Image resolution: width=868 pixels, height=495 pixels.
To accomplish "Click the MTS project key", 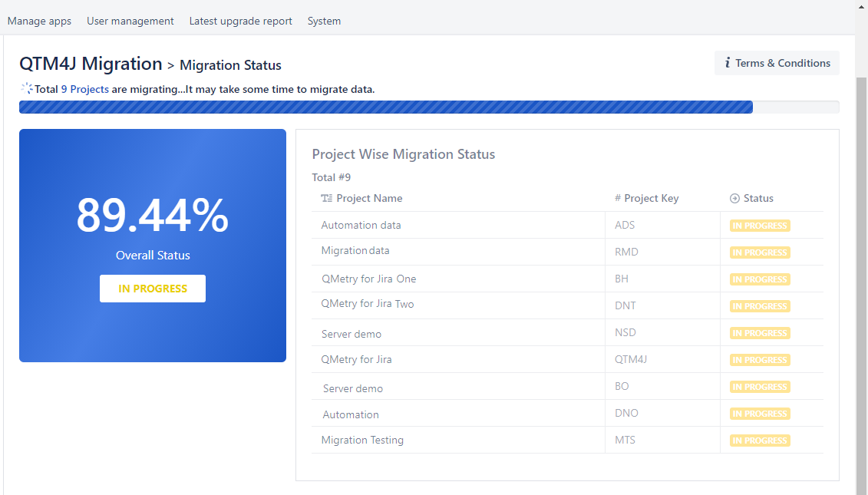I will (x=625, y=441).
